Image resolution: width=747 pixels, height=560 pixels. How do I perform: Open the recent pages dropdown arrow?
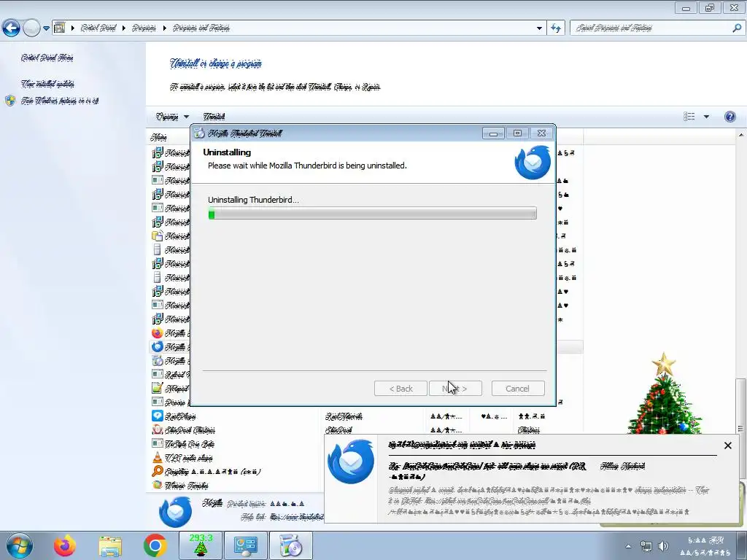(46, 28)
